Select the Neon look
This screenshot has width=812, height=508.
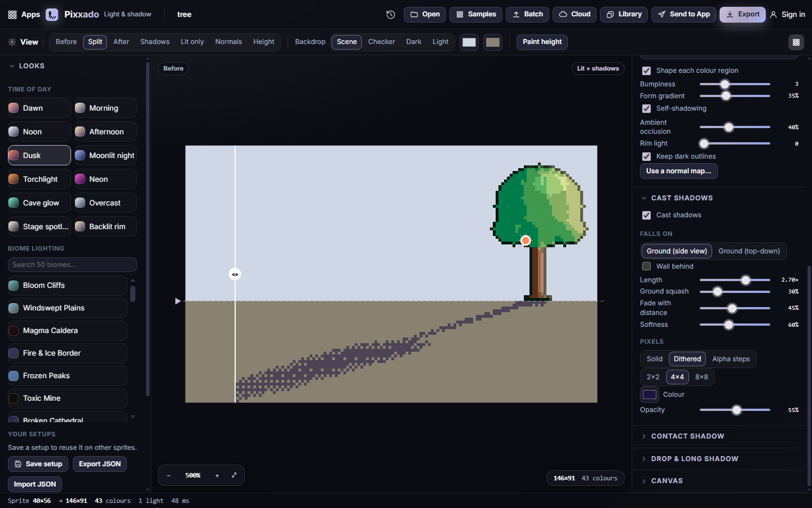[x=105, y=179]
